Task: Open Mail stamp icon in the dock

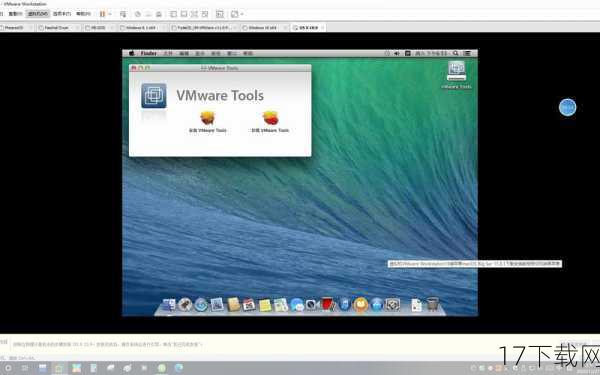Action: [x=217, y=305]
